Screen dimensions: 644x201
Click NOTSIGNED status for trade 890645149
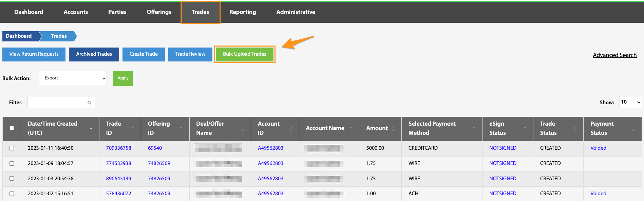click(x=503, y=179)
